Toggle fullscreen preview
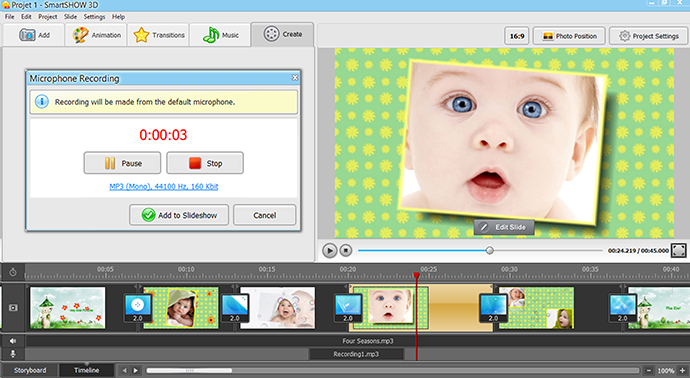Image resolution: width=690 pixels, height=378 pixels. [x=679, y=250]
